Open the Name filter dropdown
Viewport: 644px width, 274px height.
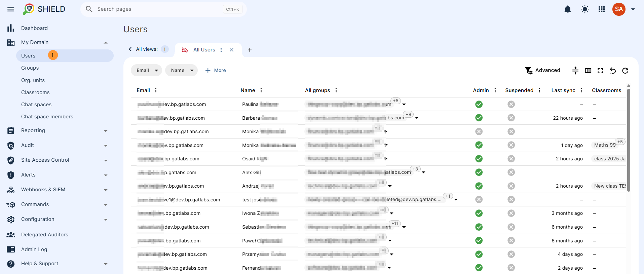(181, 70)
